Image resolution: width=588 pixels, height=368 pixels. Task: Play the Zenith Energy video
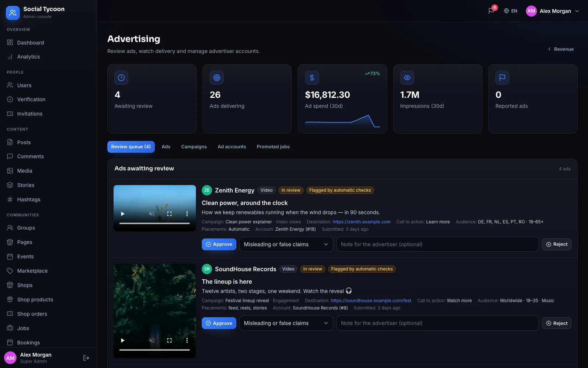[x=123, y=214]
